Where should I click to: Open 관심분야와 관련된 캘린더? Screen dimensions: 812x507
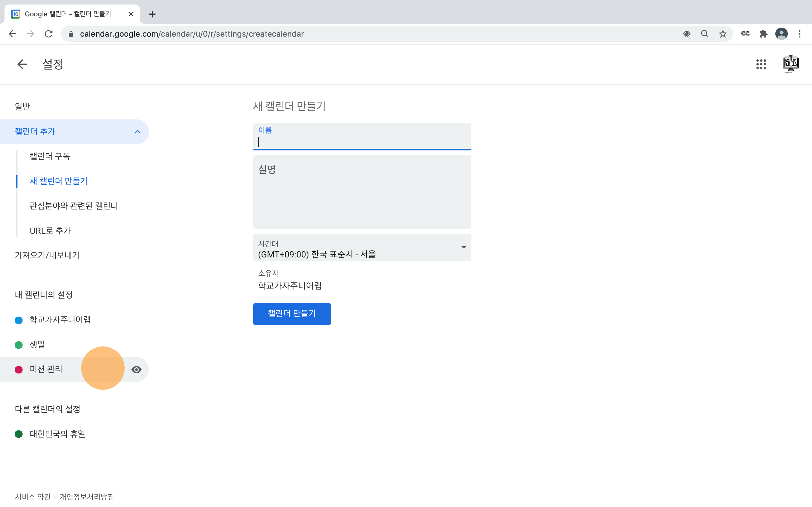[74, 206]
